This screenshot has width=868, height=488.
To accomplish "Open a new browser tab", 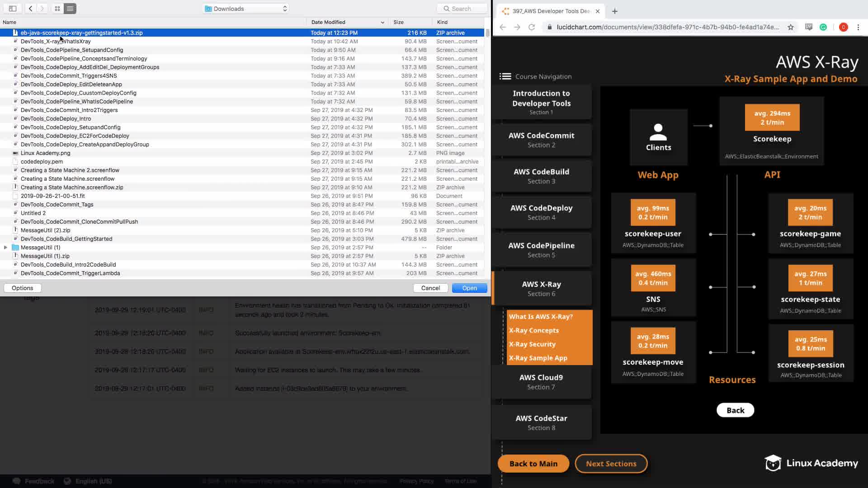I will click(x=614, y=11).
